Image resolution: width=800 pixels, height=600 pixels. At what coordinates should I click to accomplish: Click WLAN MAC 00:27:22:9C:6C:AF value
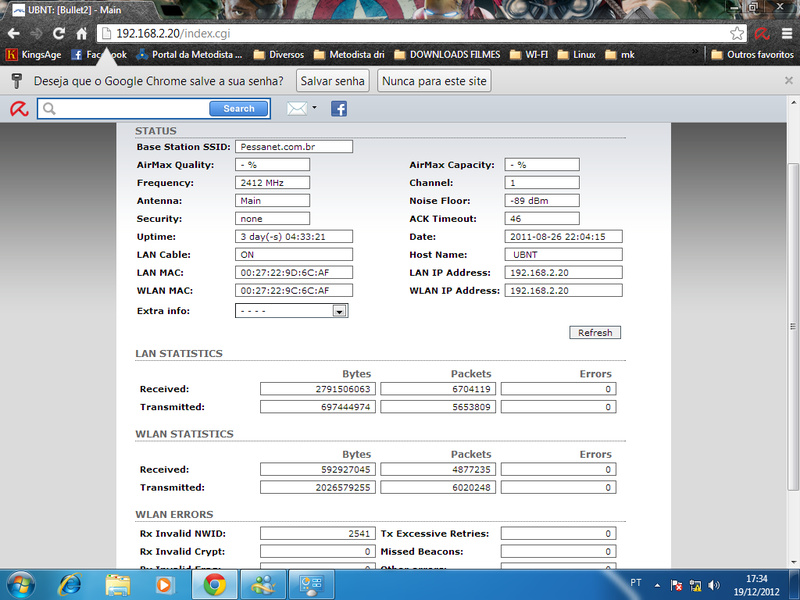pos(294,290)
